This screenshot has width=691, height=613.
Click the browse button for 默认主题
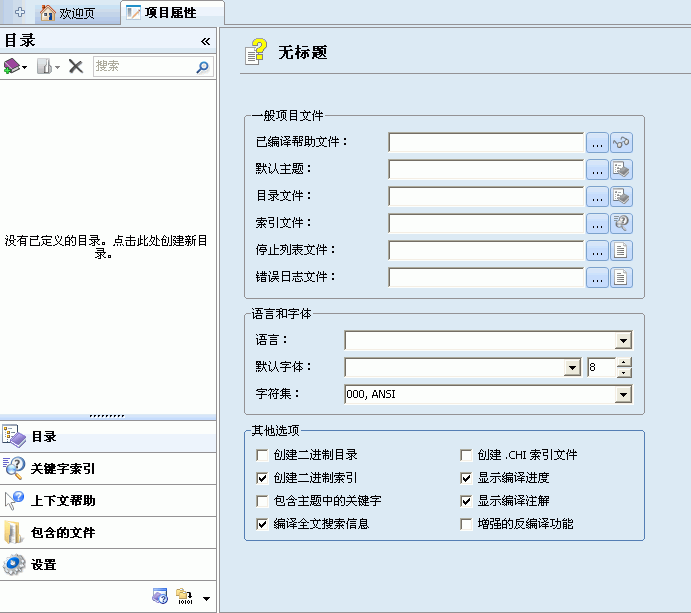pyautogui.click(x=597, y=170)
